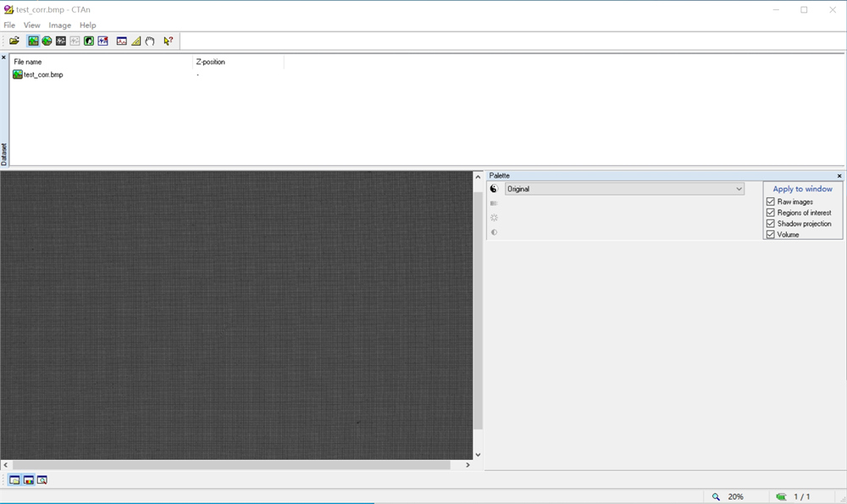Screen dimensions: 847x504
Task: Click the open folder icon in toolbar
Action: (14, 41)
